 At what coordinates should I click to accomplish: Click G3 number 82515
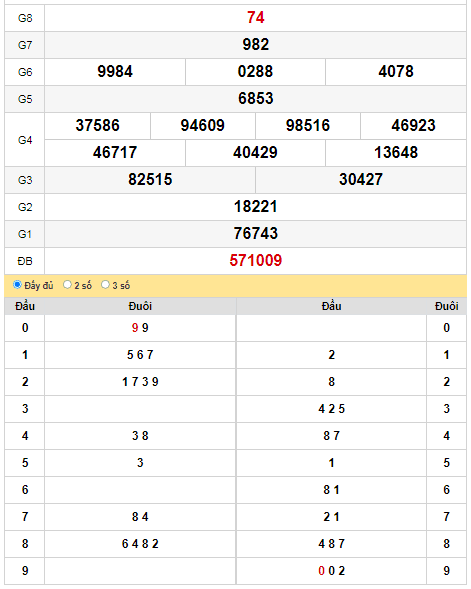150,180
